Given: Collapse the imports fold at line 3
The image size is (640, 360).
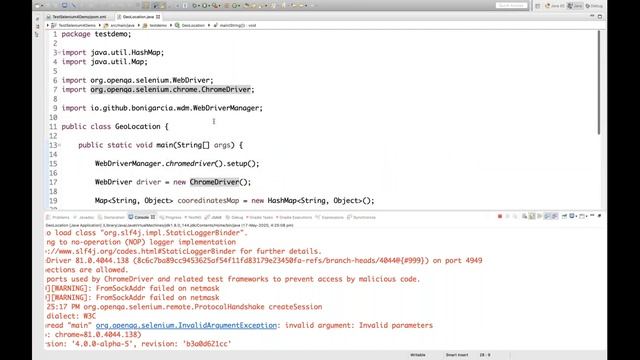Looking at the screenshot, I should coord(59,52).
